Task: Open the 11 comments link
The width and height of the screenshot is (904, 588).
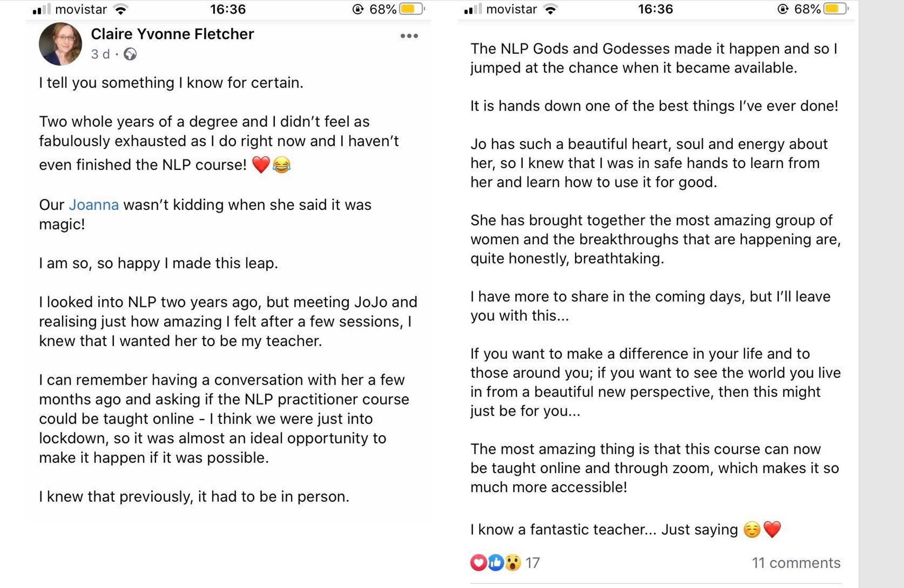Action: click(x=796, y=563)
